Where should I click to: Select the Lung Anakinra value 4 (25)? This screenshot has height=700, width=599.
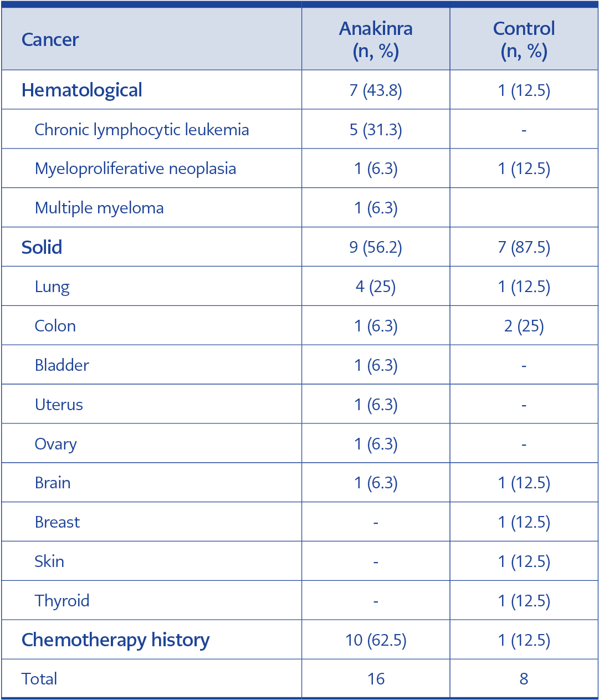pyautogui.click(x=376, y=287)
